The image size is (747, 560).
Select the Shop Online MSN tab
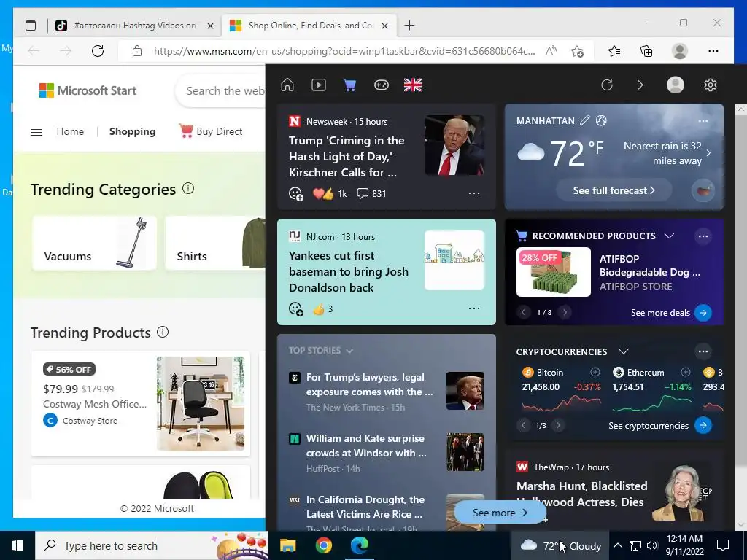click(309, 26)
